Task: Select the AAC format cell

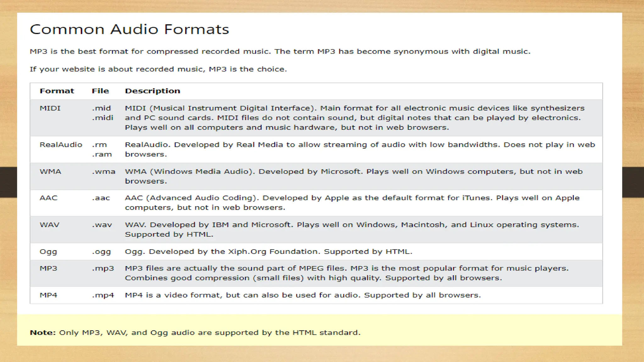Action: (48, 198)
